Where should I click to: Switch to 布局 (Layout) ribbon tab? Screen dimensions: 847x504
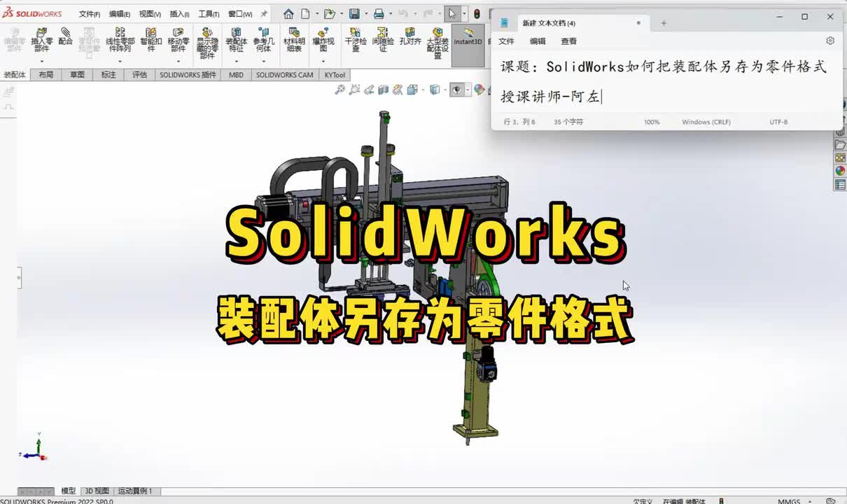point(46,75)
